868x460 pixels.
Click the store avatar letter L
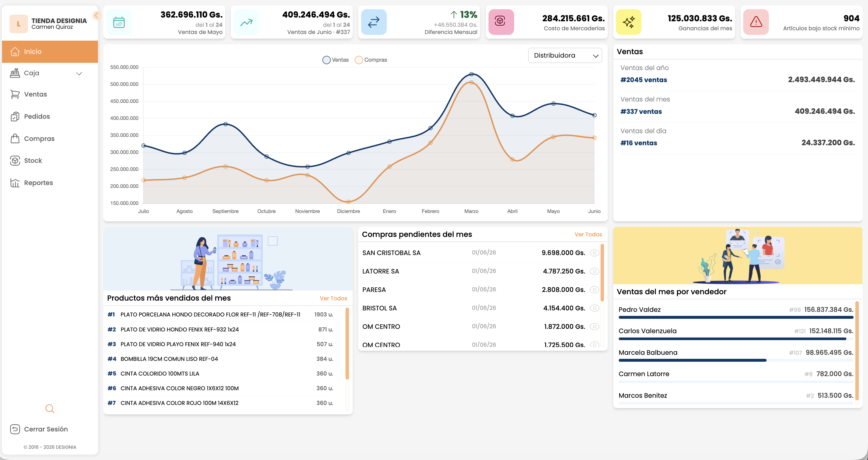tap(18, 24)
